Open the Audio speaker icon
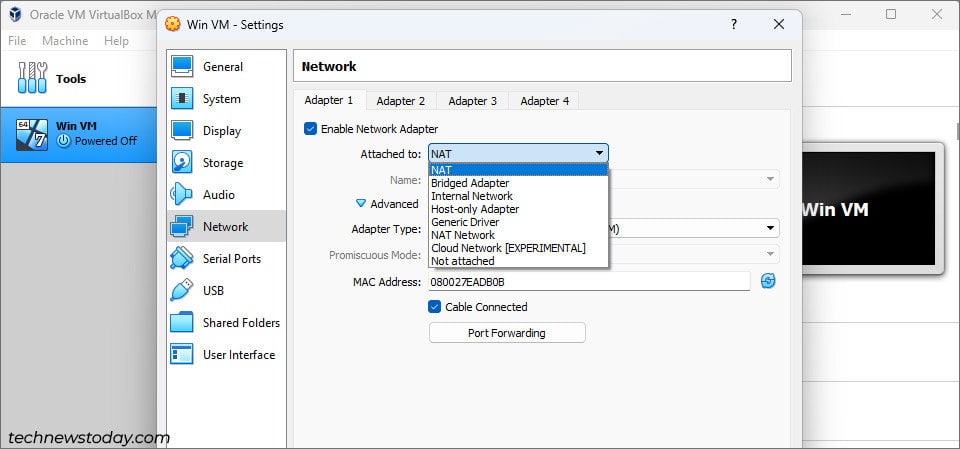The image size is (960, 449). point(181,194)
